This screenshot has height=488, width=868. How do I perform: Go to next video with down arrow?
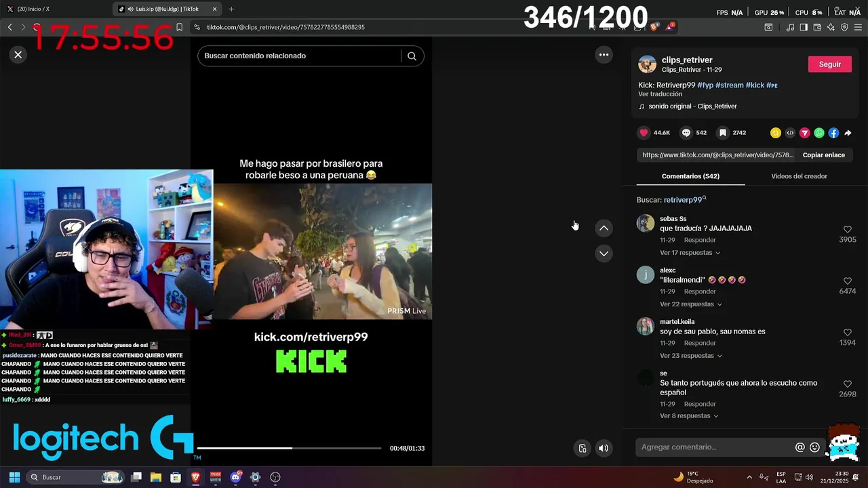coord(604,253)
